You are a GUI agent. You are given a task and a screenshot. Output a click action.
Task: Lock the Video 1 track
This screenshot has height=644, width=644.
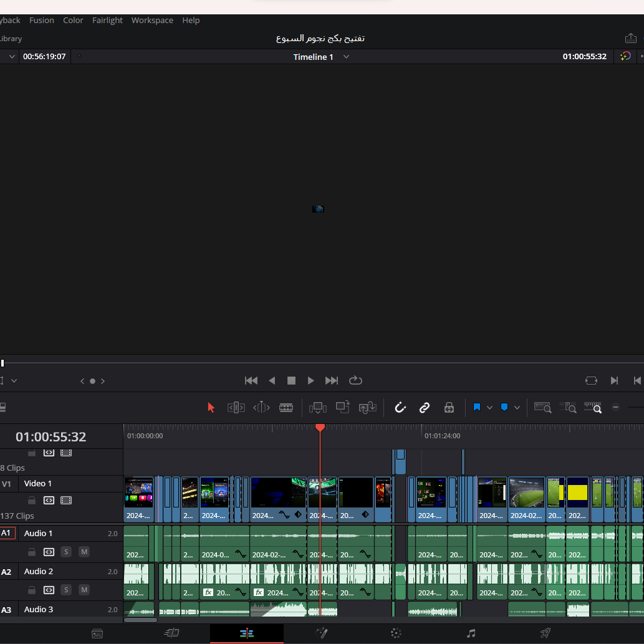pyautogui.click(x=31, y=500)
